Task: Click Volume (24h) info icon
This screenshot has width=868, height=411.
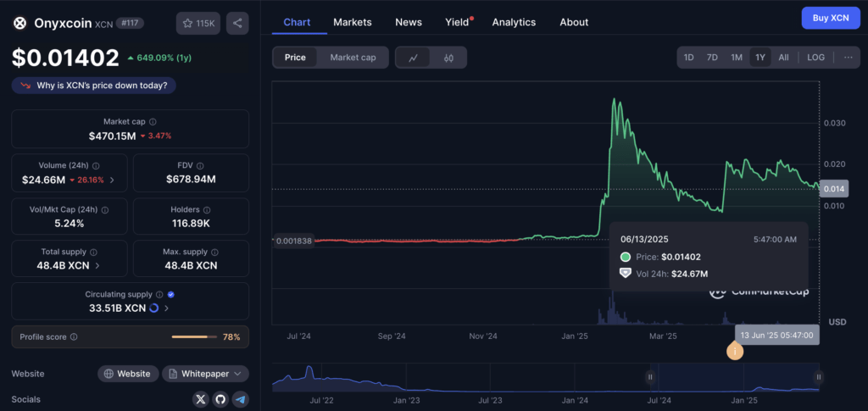Action: [96, 166]
